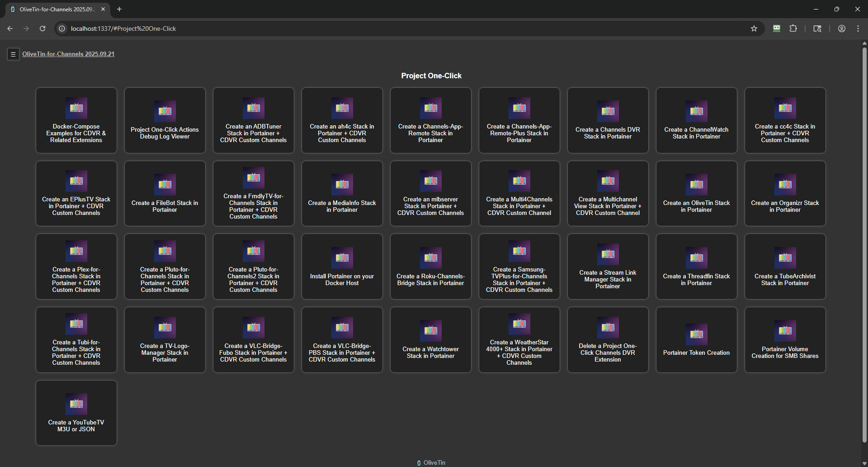Open Chrome's three-dot menu
The width and height of the screenshot is (868, 467).
pos(858,29)
